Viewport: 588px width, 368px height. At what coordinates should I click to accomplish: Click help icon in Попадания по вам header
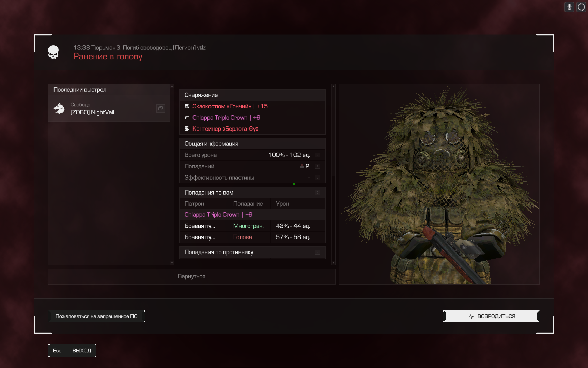[x=318, y=193]
